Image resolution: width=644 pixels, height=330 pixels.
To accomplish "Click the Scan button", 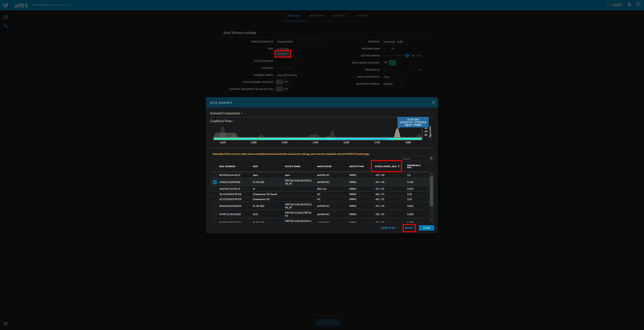I will pos(426,228).
